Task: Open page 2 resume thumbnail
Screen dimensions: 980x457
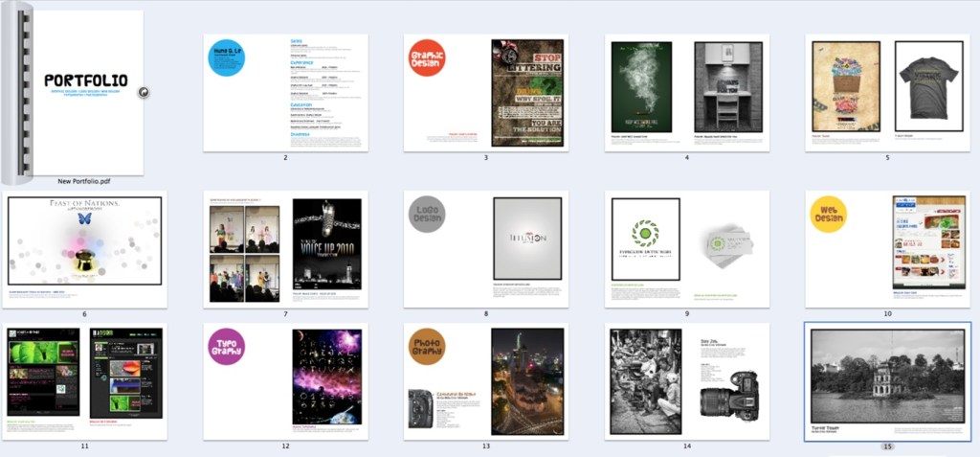Action: pyautogui.click(x=285, y=93)
